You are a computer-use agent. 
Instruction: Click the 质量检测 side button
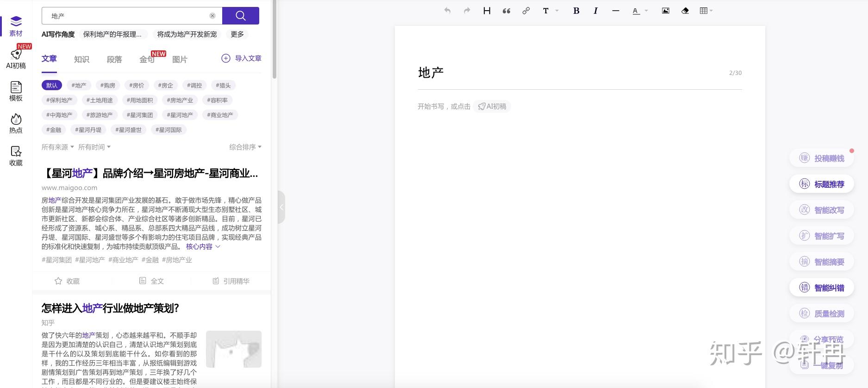pos(822,314)
